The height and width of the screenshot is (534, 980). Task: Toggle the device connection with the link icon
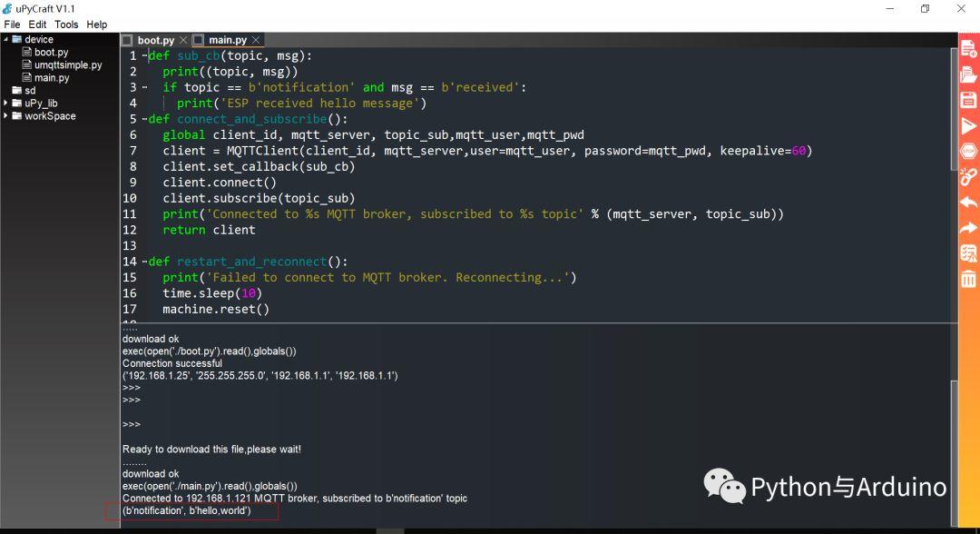point(968,177)
